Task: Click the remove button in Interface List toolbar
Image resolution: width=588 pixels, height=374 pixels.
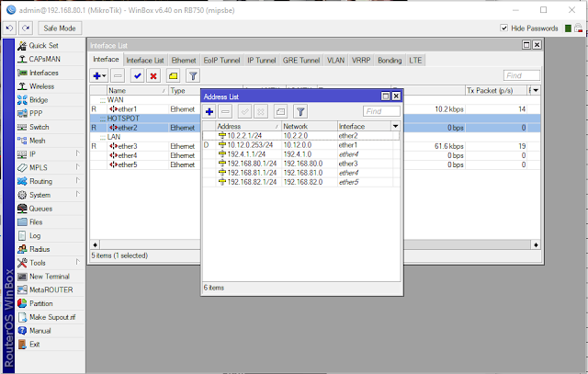Action: click(118, 75)
